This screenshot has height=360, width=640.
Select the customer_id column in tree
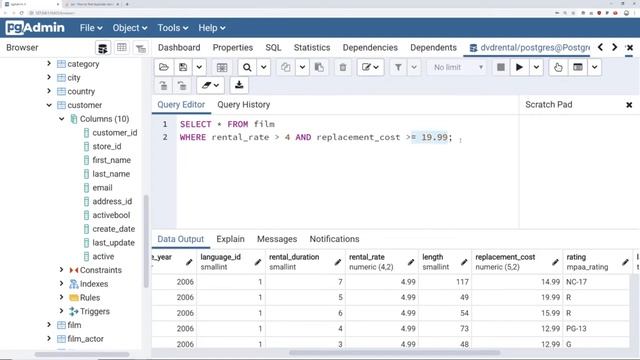pyautogui.click(x=114, y=133)
